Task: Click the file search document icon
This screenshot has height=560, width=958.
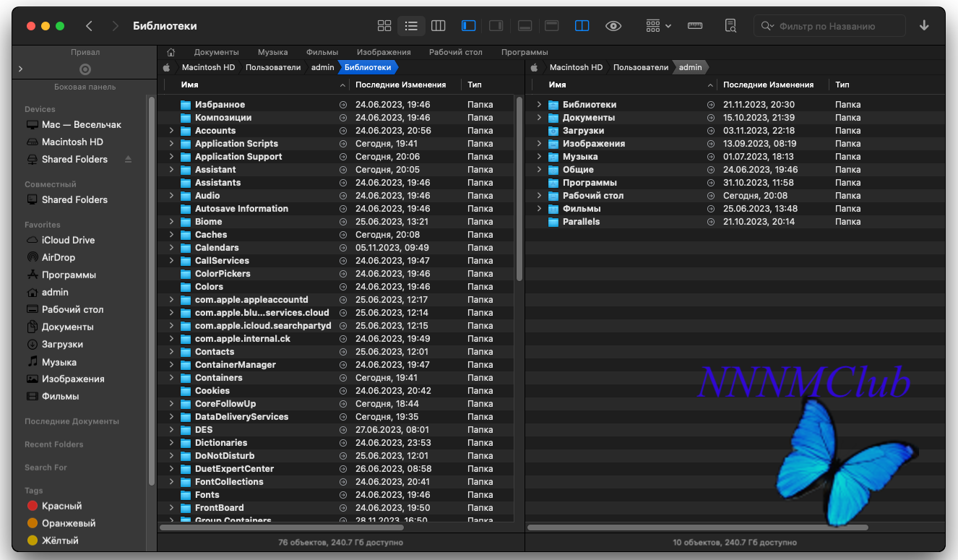Action: tap(730, 26)
